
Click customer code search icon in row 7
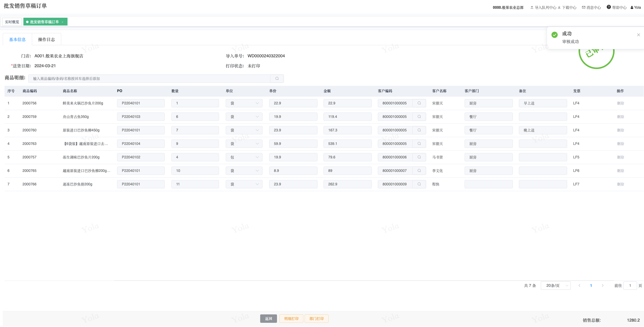[x=419, y=184]
